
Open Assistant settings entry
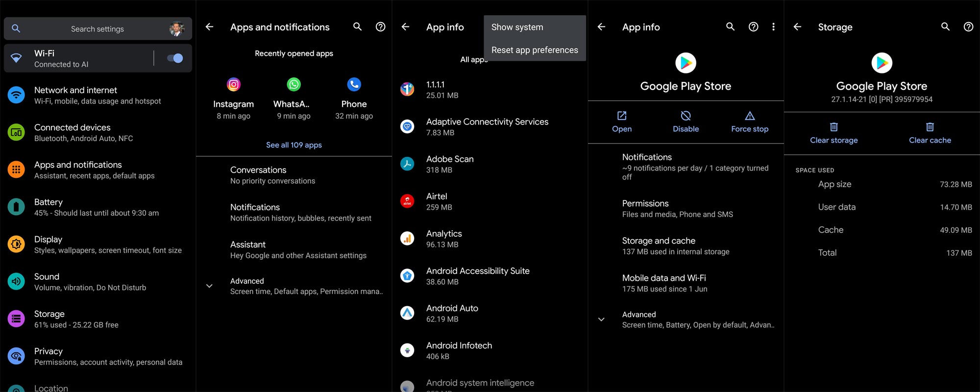[x=294, y=249]
